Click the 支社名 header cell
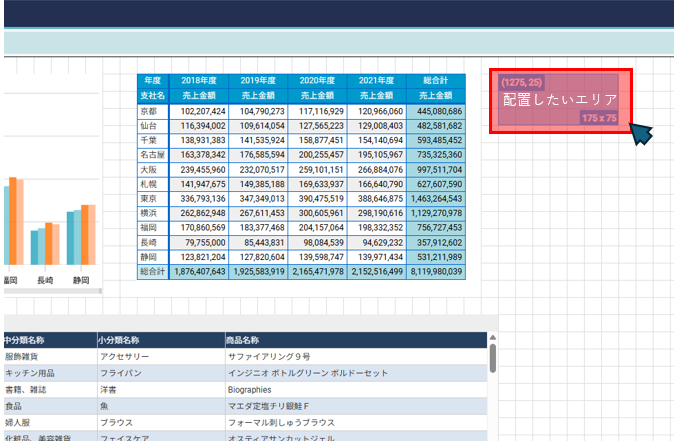674x441 pixels. (x=152, y=95)
